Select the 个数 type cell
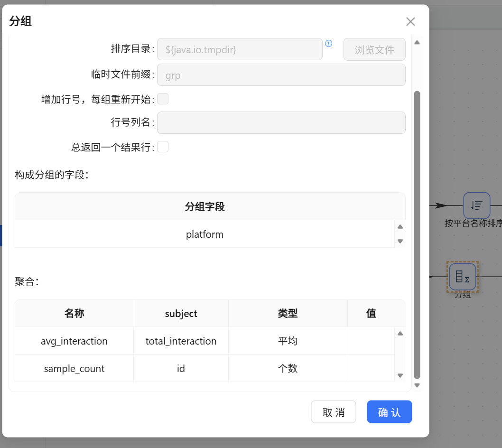The image size is (502, 448). coord(288,368)
